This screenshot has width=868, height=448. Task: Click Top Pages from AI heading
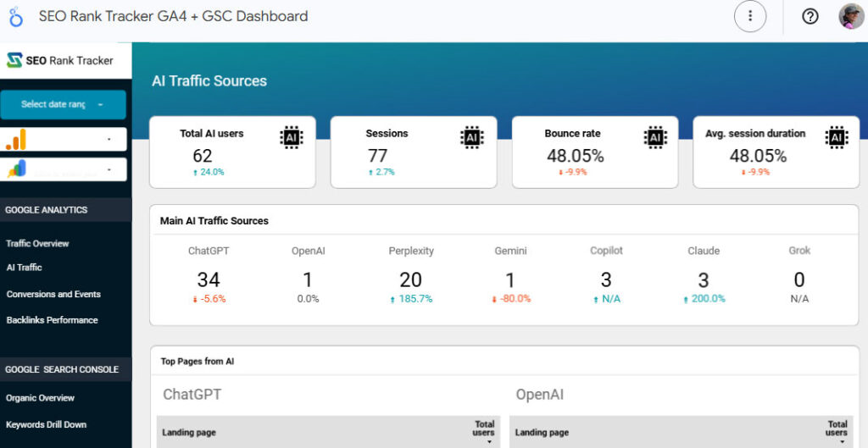[x=197, y=361]
